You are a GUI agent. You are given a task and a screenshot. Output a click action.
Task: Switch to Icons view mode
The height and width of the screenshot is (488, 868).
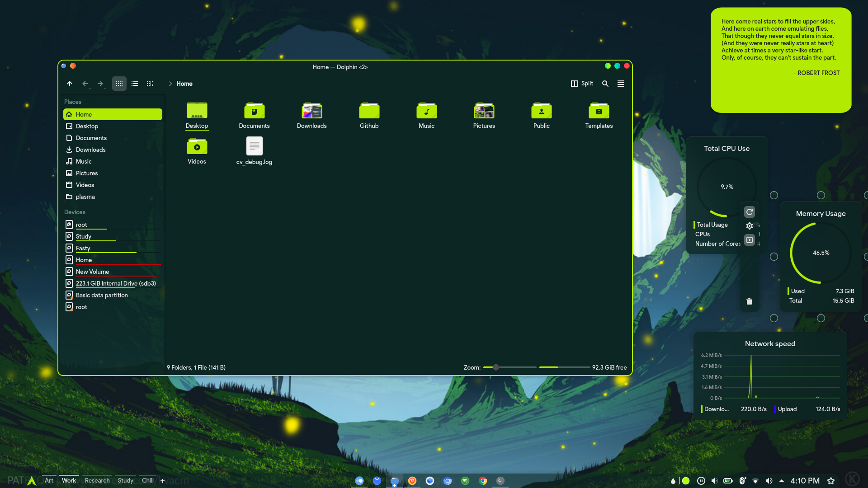pos(119,84)
